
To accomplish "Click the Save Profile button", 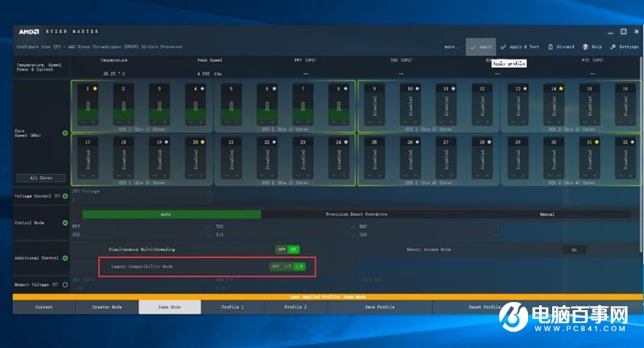I will click(380, 307).
